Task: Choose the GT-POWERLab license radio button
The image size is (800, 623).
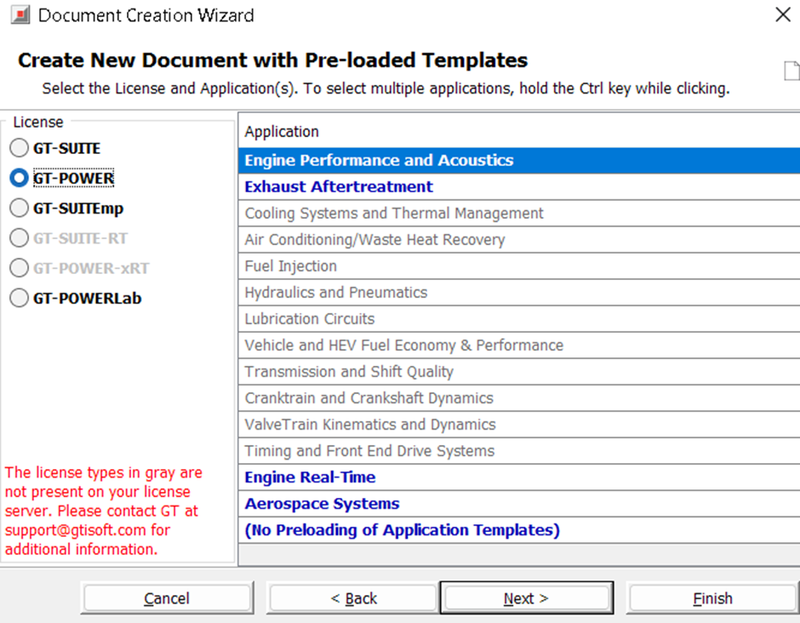Action: (x=19, y=298)
